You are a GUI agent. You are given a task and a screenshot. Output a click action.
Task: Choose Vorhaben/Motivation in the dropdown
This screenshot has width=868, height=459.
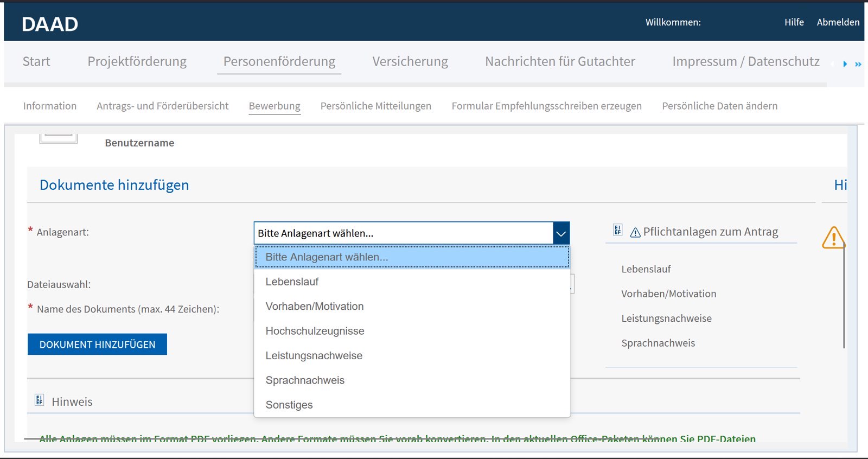coord(315,307)
